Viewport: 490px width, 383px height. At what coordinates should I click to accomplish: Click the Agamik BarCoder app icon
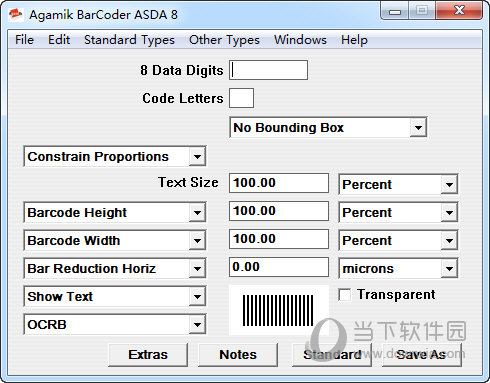pos(16,15)
